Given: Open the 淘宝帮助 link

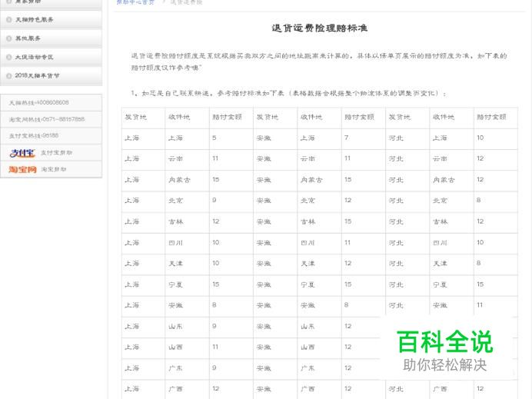Looking at the screenshot, I should [54, 169].
